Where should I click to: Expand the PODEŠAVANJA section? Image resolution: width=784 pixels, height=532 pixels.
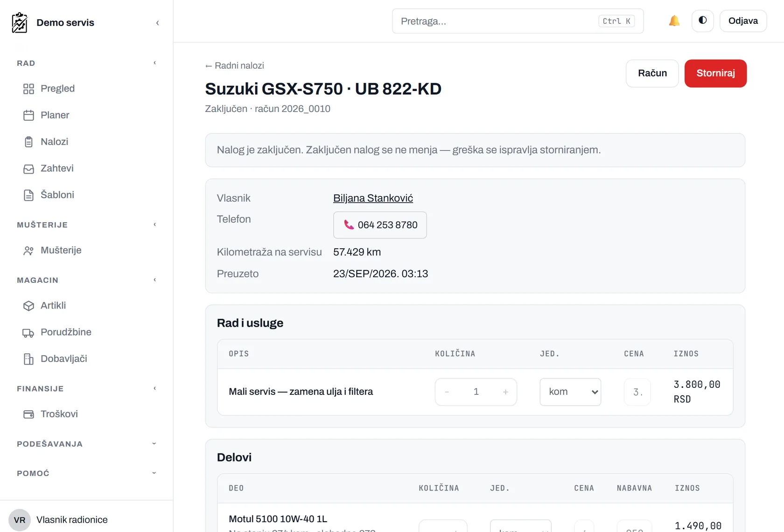tap(154, 444)
